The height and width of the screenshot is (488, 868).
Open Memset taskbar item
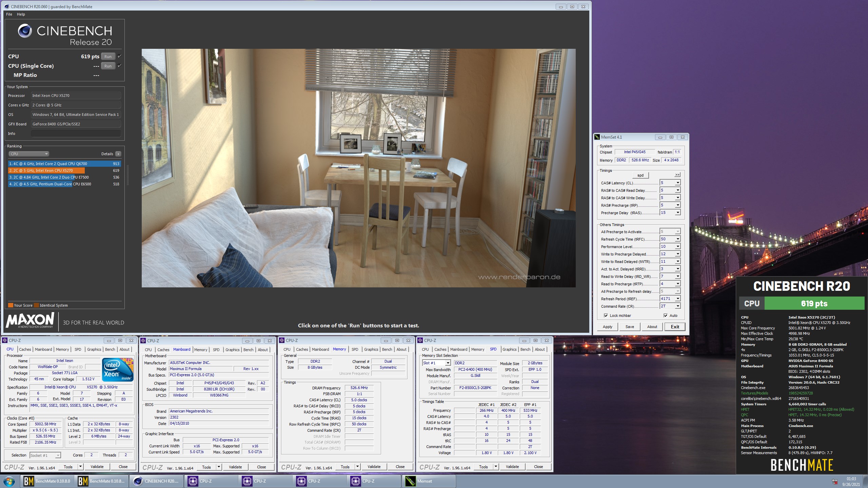click(429, 481)
